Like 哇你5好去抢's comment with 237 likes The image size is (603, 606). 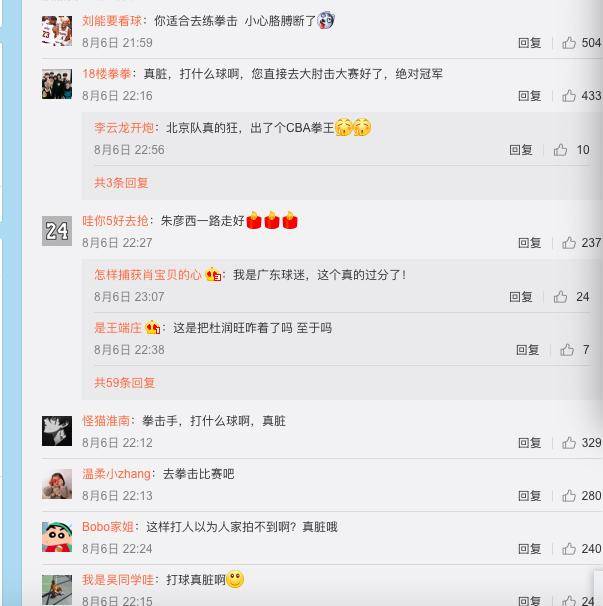569,243
